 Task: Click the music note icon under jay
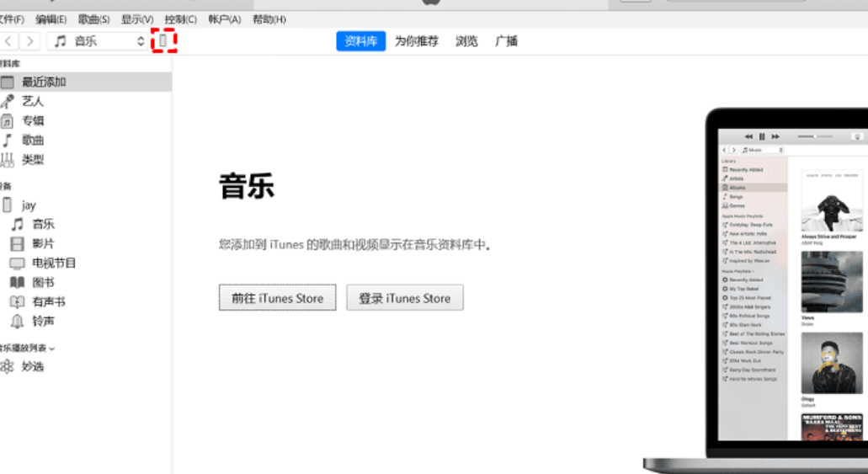pos(18,224)
